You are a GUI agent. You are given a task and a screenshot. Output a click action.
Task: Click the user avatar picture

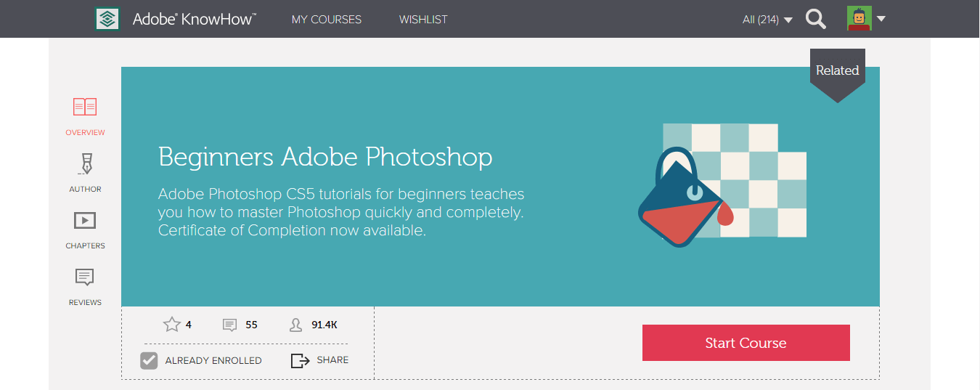pos(859,19)
